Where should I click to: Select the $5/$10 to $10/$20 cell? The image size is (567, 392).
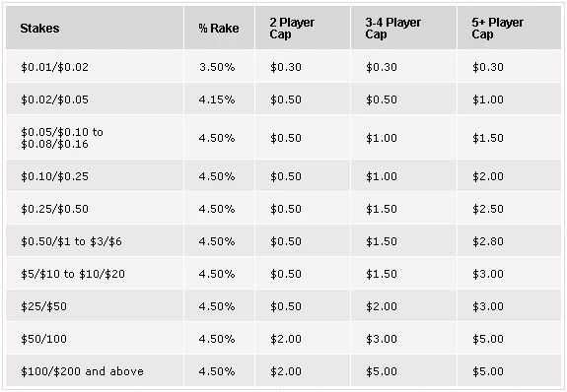[x=95, y=274]
